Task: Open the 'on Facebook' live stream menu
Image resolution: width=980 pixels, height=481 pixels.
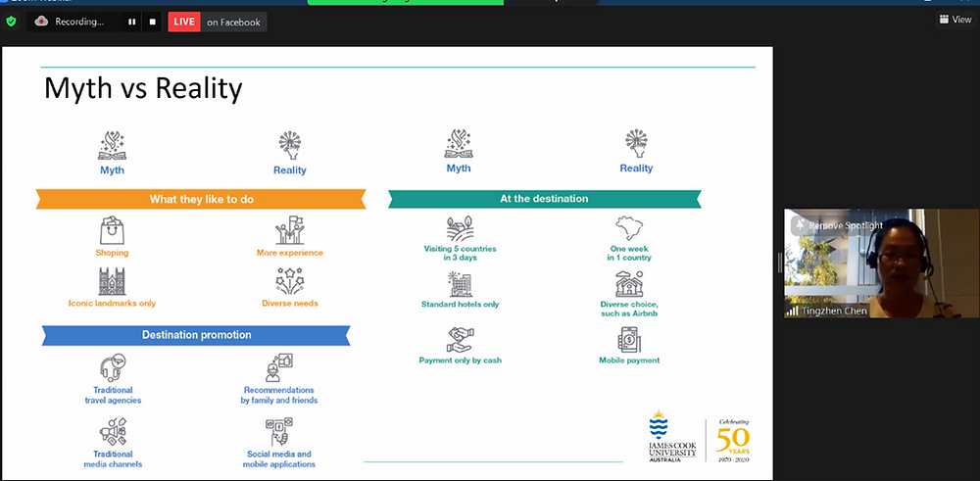Action: (234, 22)
